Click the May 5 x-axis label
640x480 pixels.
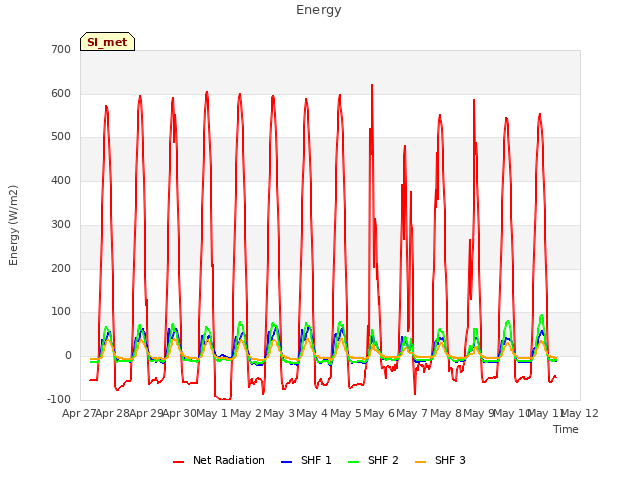346,413
